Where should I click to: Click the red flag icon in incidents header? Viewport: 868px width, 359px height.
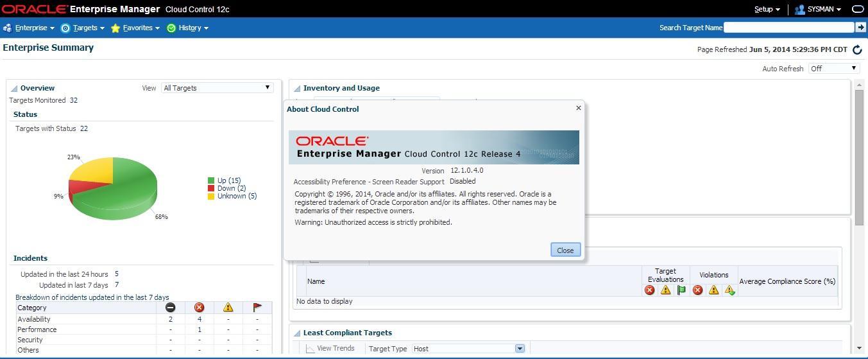[x=257, y=308]
